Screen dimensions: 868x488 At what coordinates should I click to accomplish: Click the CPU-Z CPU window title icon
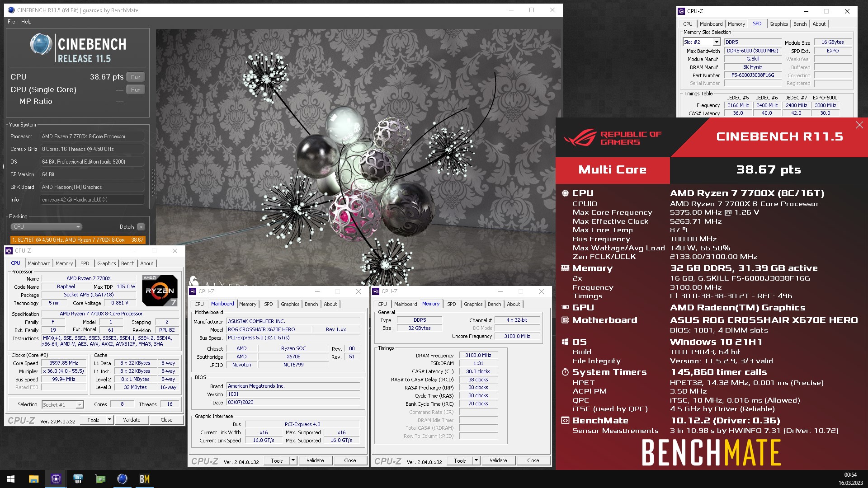[9, 251]
